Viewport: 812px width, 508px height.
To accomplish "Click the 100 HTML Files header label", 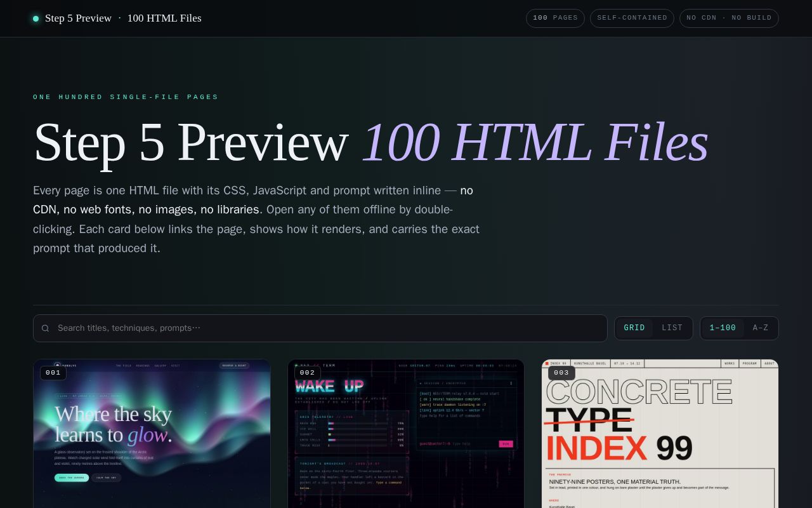I will click(x=164, y=18).
